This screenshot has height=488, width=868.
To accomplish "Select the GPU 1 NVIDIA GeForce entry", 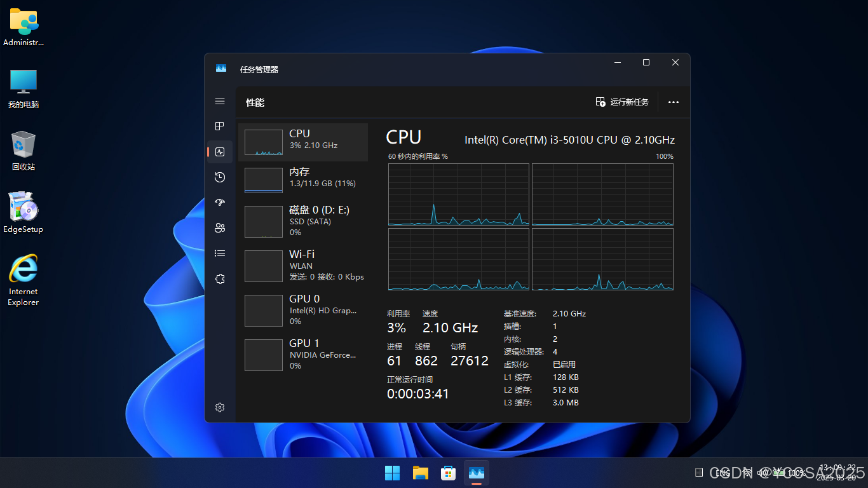I will (x=303, y=355).
